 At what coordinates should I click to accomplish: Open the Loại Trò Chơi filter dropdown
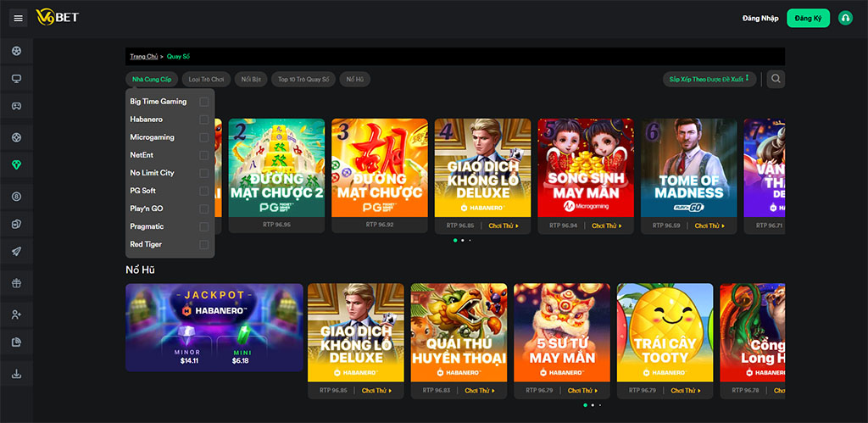click(206, 79)
